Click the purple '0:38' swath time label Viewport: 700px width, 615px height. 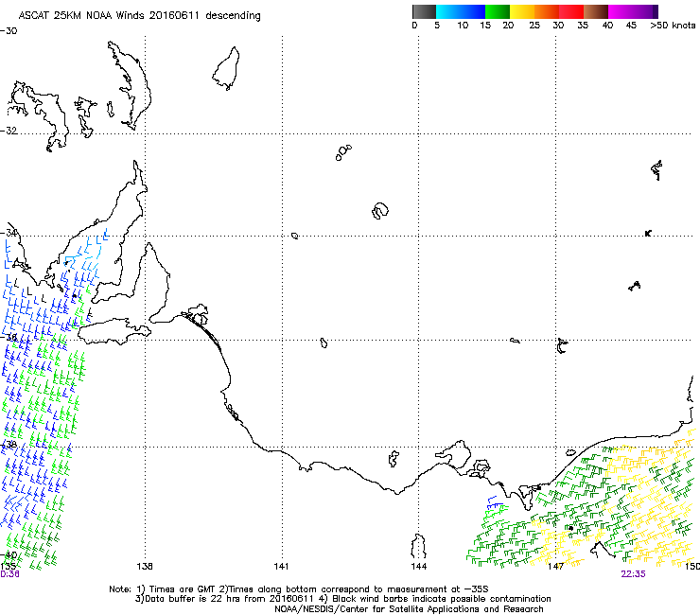click(9, 574)
